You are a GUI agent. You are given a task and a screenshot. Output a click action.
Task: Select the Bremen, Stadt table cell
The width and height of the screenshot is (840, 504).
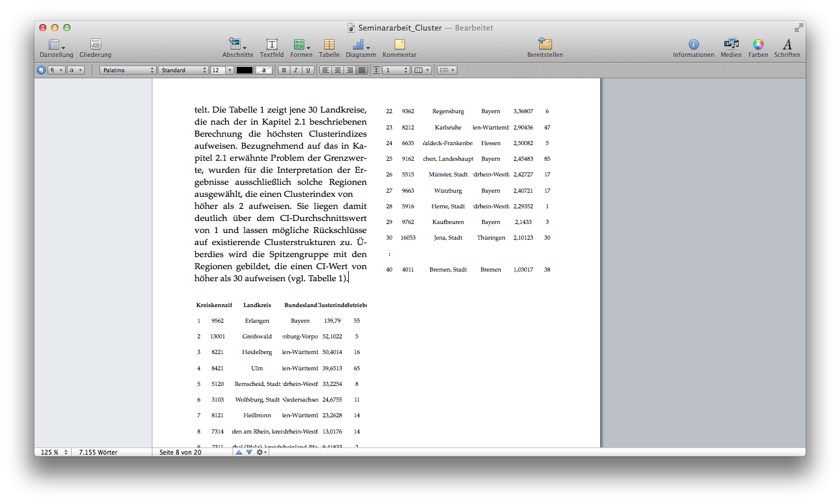[448, 269]
